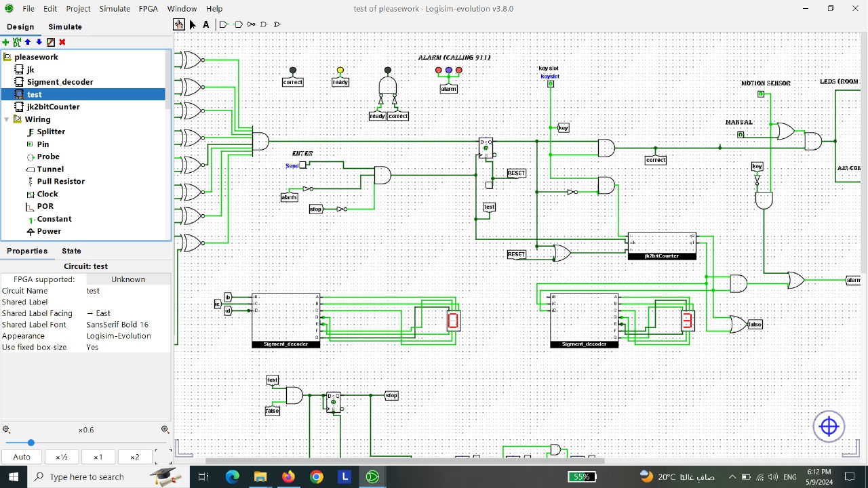Move circuit up with blue up arrow

pos(28,42)
